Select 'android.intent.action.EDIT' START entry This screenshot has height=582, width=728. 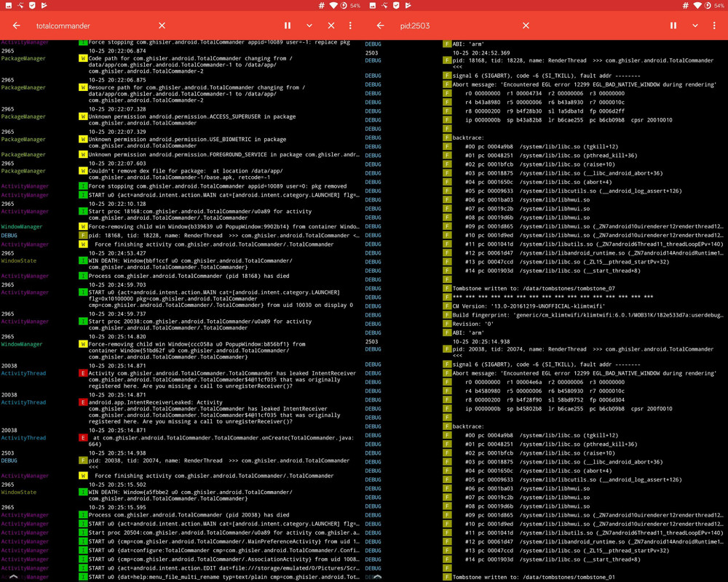[181, 568]
